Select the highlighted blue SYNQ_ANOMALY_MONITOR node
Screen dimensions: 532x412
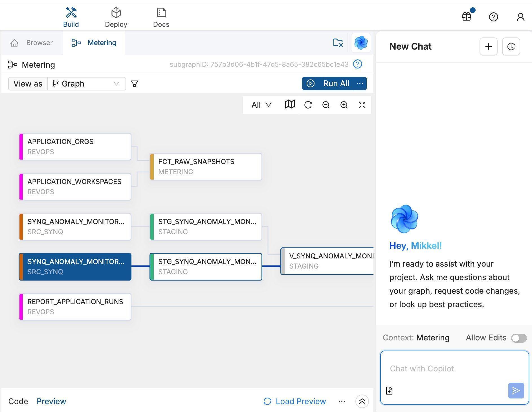[75, 267]
